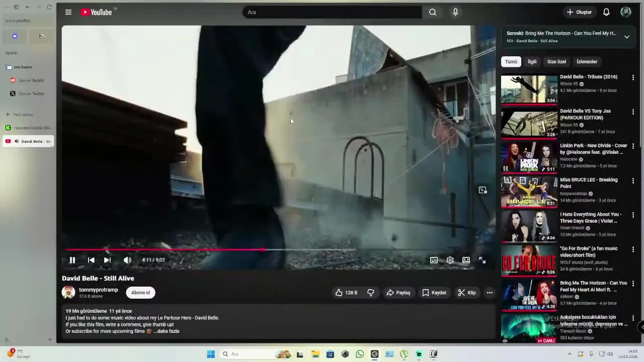
Task: Open the Notion pinned tab
Action: point(42,36)
